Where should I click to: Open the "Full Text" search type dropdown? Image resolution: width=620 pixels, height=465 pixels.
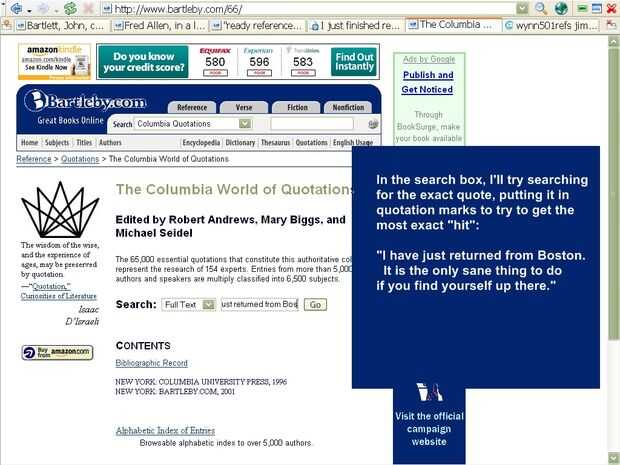[189, 304]
